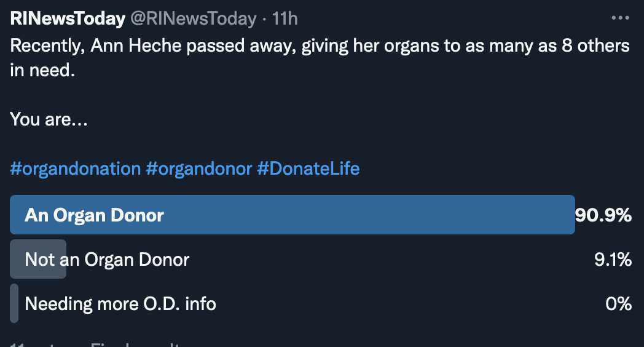Viewport: 644px width, 347px height.
Task: Click the 9.1% poll percentage
Action: tap(613, 260)
